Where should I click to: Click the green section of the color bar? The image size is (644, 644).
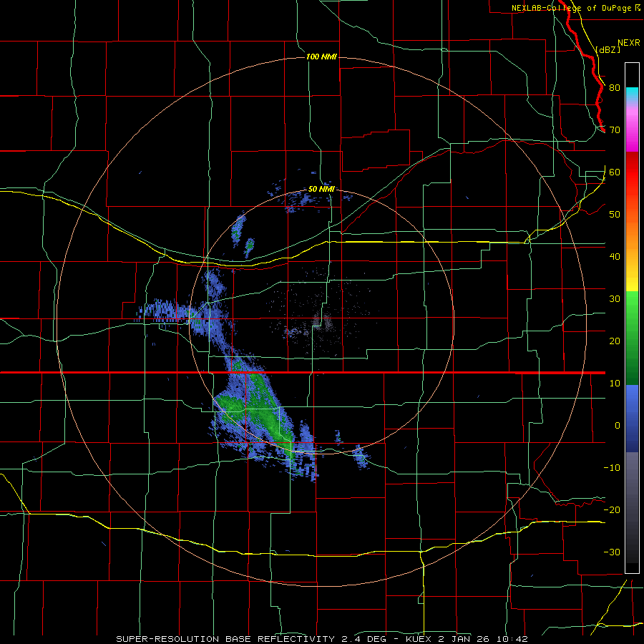[632, 338]
